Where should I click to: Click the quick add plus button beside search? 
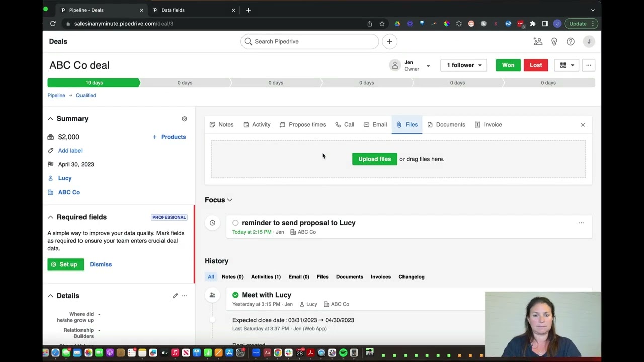[389, 42]
